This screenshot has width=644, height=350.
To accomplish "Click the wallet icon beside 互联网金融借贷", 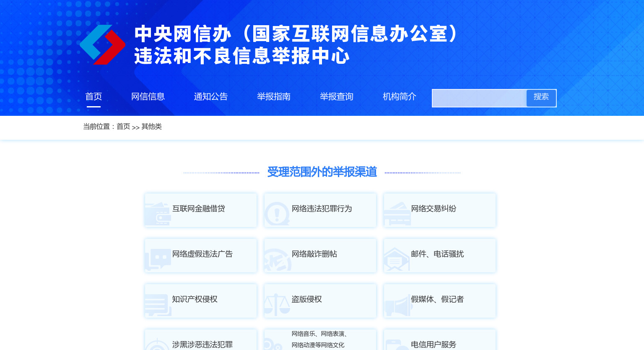I will [158, 214].
